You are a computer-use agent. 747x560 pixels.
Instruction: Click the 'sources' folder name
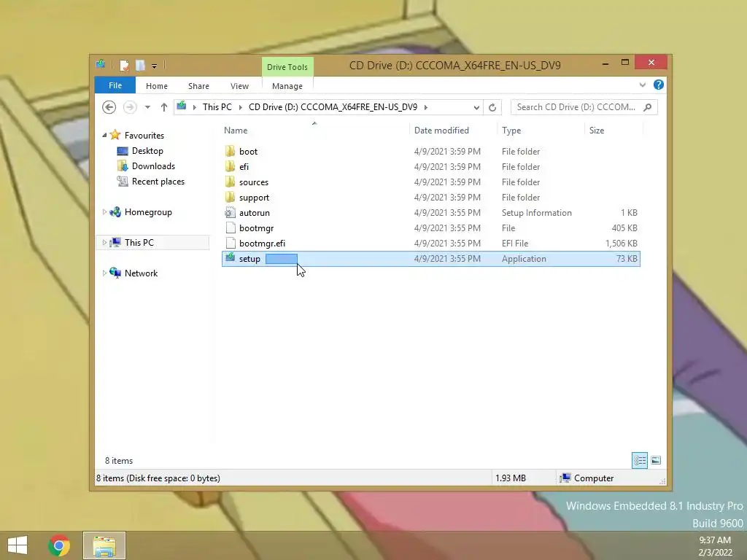(253, 182)
